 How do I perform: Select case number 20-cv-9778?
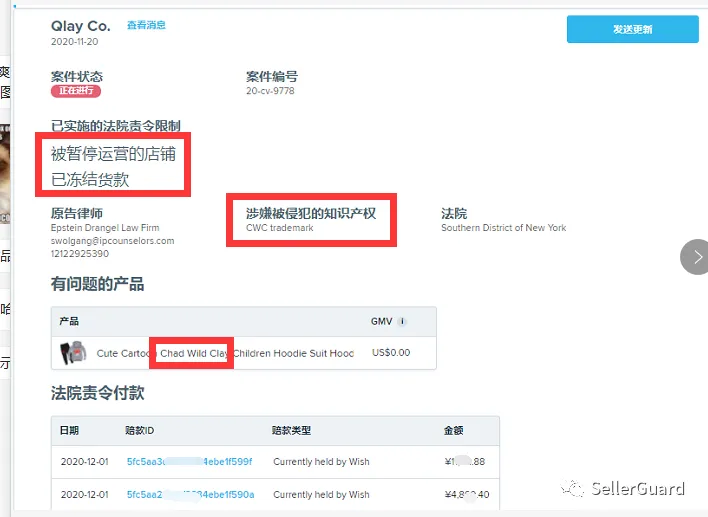[270, 91]
